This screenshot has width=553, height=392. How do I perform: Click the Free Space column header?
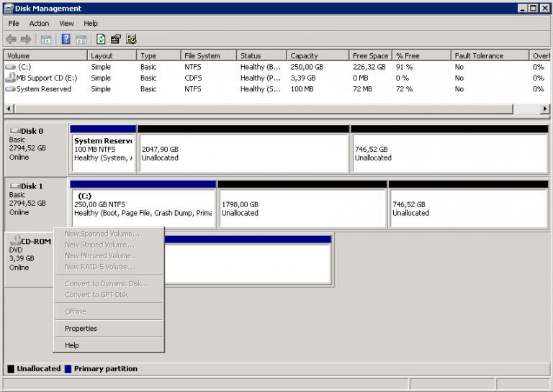[370, 56]
